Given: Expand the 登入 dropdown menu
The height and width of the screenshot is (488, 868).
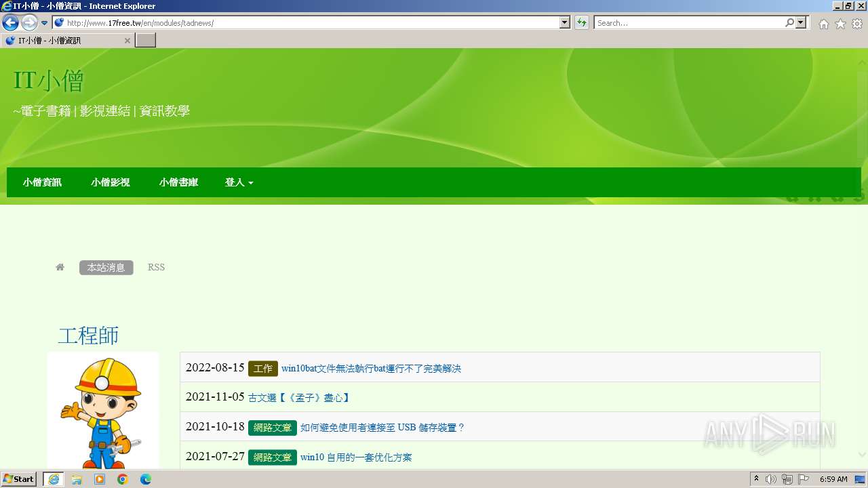Looking at the screenshot, I should pos(239,182).
